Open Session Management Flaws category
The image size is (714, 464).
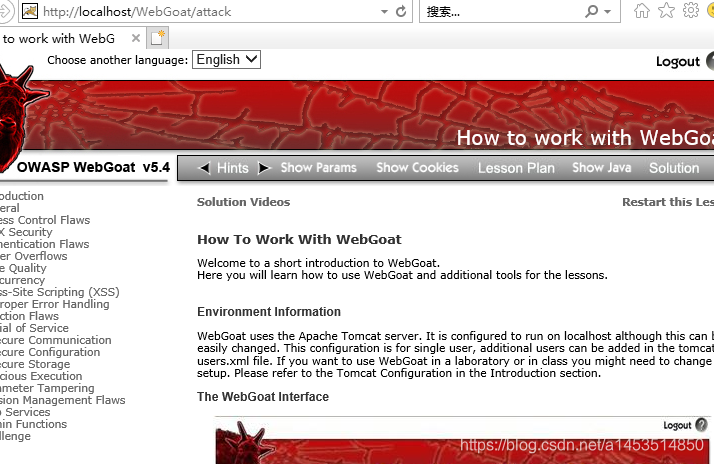(63, 400)
